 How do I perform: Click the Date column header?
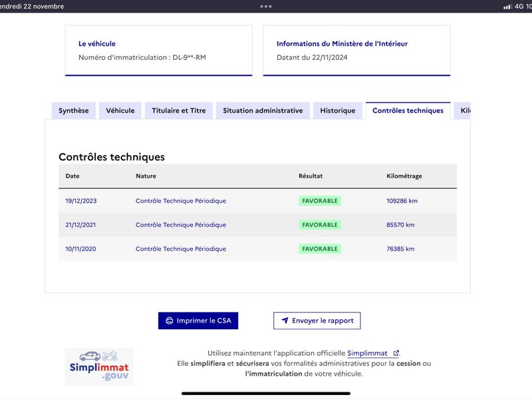coord(72,176)
